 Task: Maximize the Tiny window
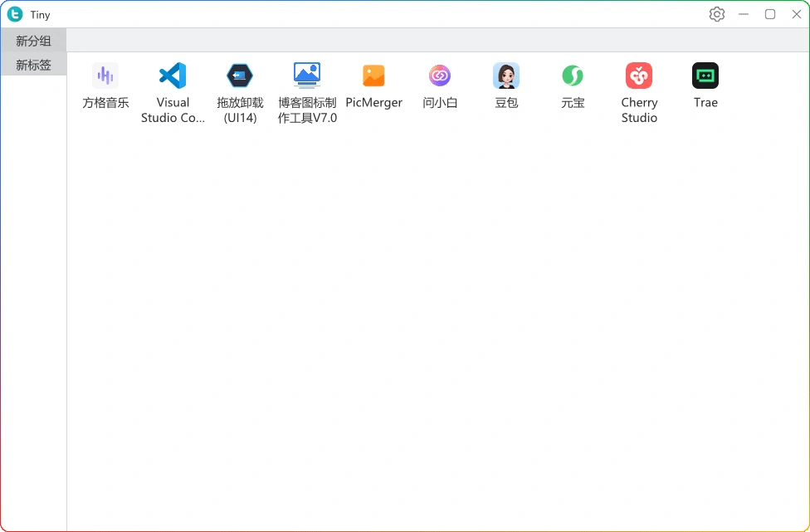(769, 13)
